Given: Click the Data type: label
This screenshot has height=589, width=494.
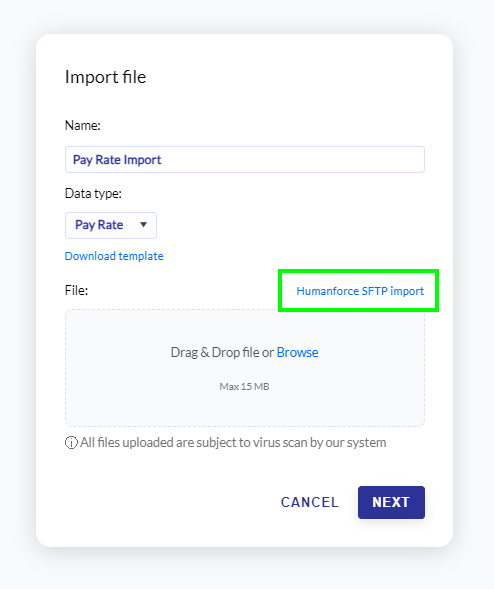Looking at the screenshot, I should (94, 193).
